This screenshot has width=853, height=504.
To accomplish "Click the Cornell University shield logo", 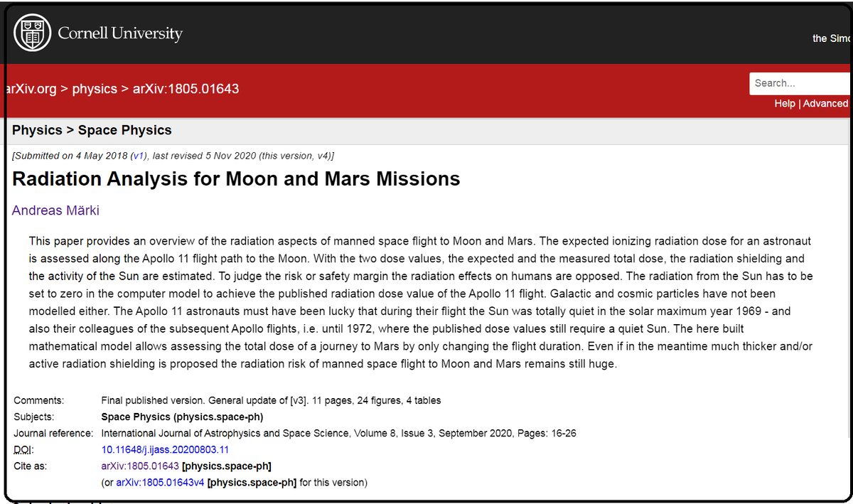I will point(33,33).
